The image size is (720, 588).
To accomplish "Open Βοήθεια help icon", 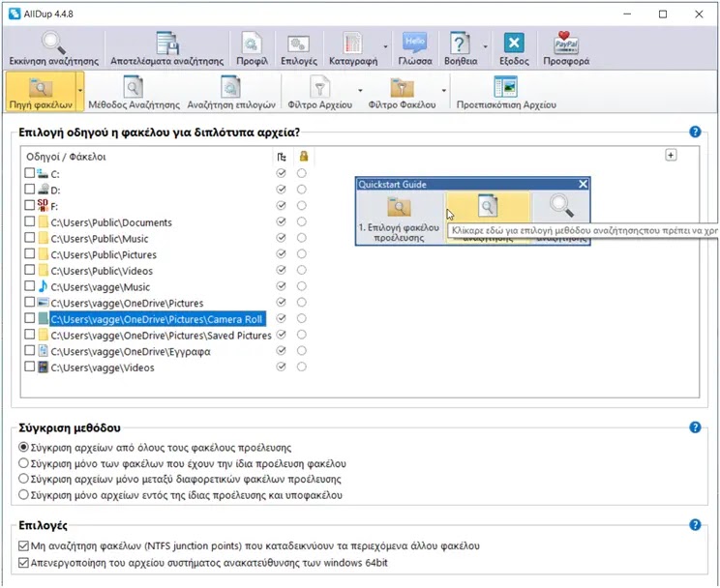I will pyautogui.click(x=461, y=48).
